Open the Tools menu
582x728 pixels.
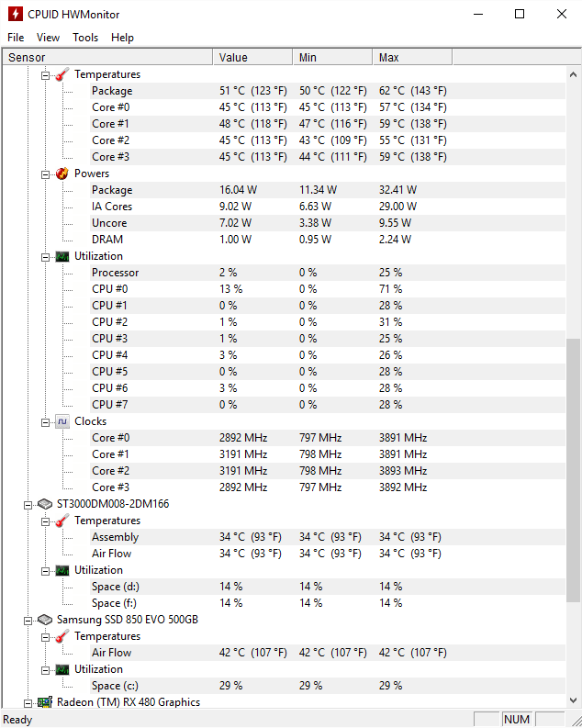[x=85, y=38]
